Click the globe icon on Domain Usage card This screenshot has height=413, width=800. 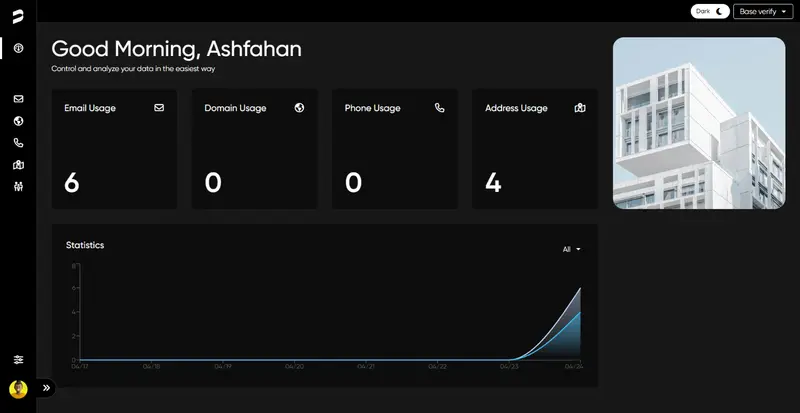(299, 108)
